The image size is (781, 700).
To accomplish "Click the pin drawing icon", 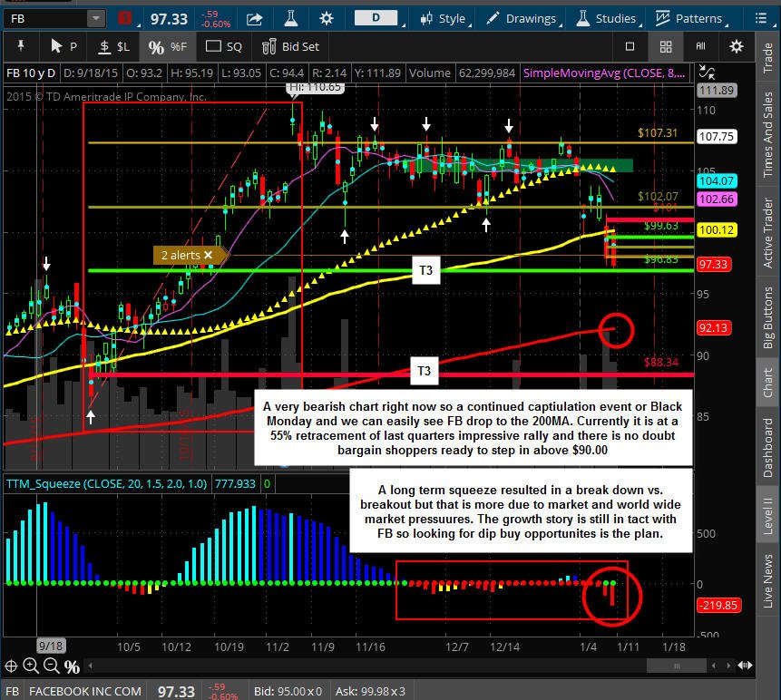I will pos(21,46).
